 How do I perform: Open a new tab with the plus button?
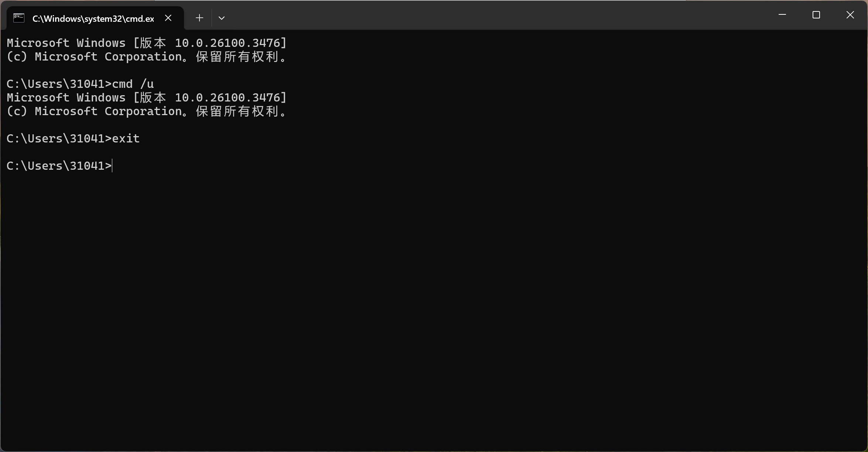199,18
